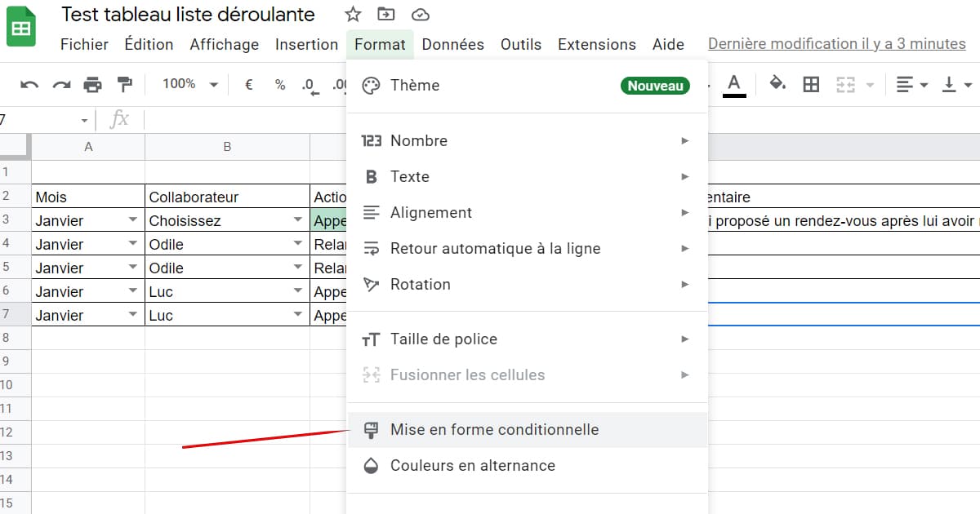Open dropdown arrow of Janvier in row 3

(133, 220)
